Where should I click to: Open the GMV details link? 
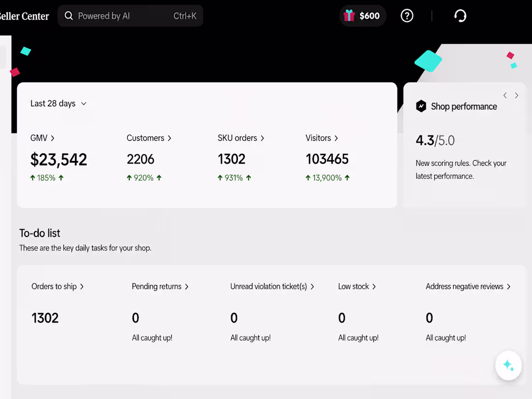pos(43,138)
